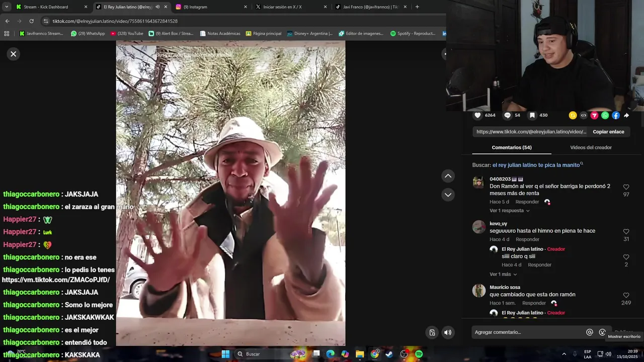644x362 pixels.
Task: Click tiktok link in chat overlay
Action: pos(56,280)
